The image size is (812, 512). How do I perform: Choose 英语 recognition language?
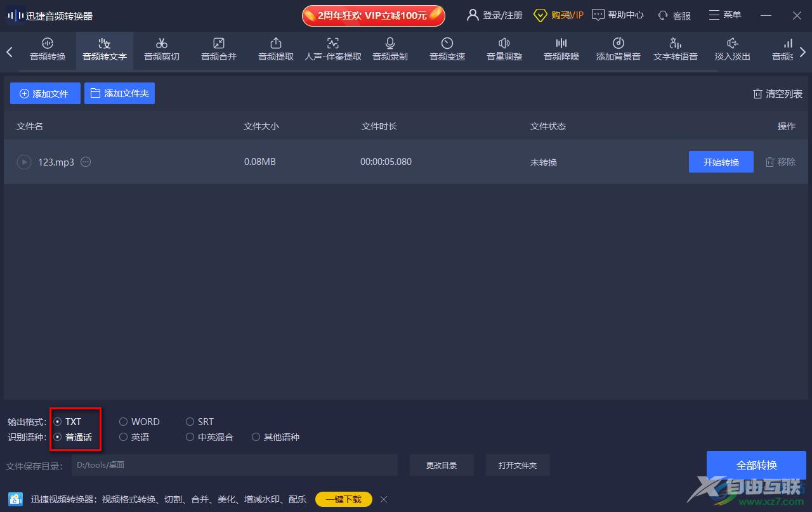pos(134,437)
